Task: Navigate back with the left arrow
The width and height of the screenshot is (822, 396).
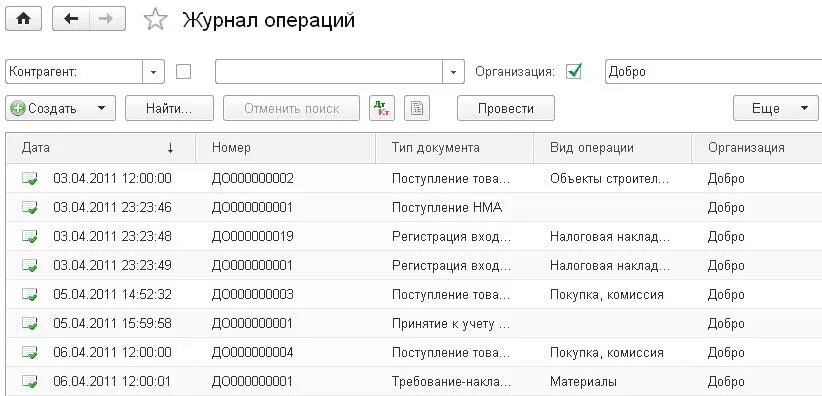Action: coord(71,19)
